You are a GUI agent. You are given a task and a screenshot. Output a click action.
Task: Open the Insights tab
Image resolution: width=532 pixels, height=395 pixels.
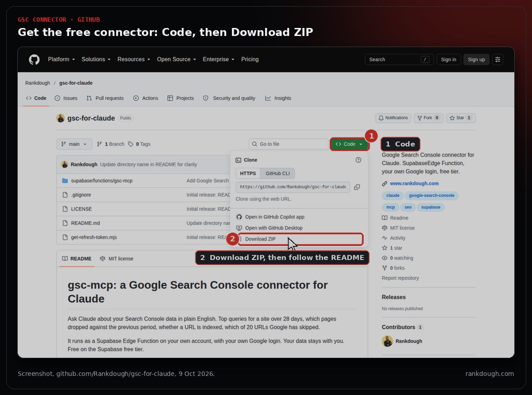(278, 98)
